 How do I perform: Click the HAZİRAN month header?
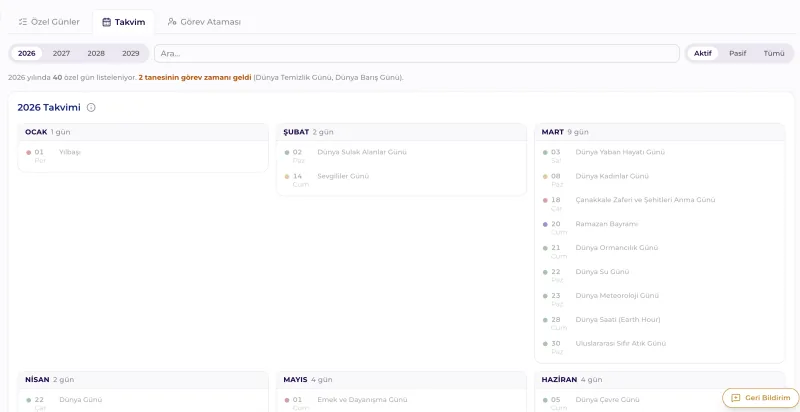point(659,380)
